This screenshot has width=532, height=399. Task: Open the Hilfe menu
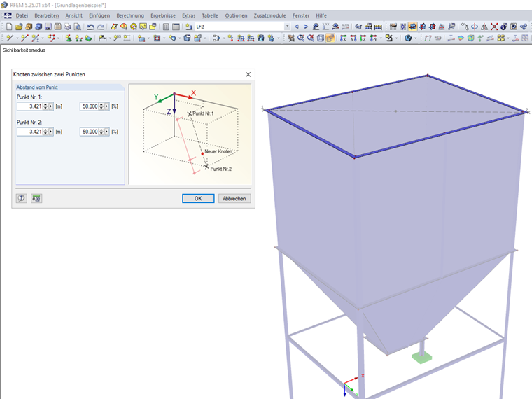pyautogui.click(x=321, y=15)
